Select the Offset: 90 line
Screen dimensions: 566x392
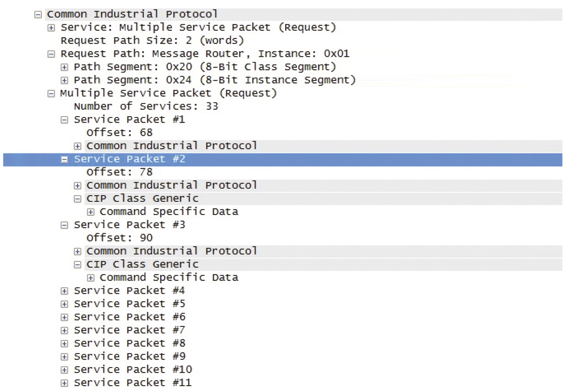click(119, 238)
